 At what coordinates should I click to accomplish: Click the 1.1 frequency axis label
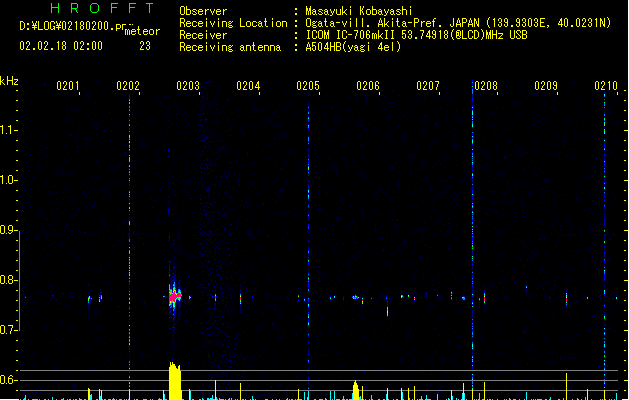click(x=7, y=130)
